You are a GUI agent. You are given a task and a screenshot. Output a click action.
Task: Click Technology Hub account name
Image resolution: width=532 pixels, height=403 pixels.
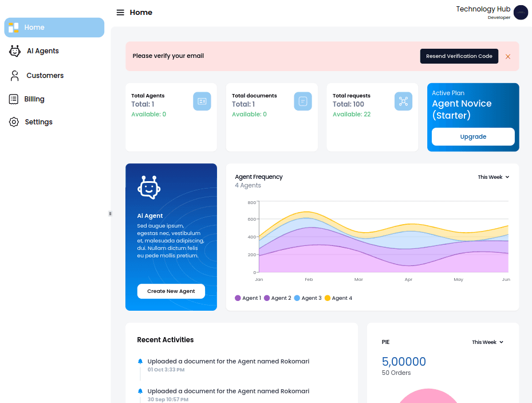coord(483,9)
